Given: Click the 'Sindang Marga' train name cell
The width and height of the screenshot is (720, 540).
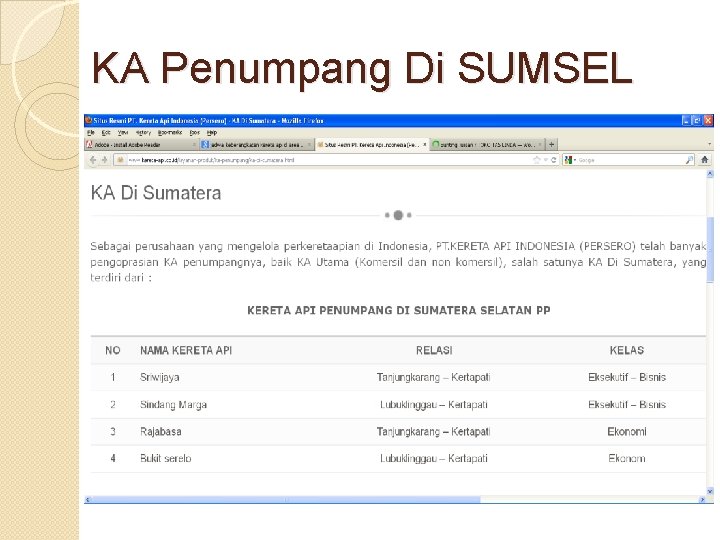Looking at the screenshot, I should coord(173,405).
